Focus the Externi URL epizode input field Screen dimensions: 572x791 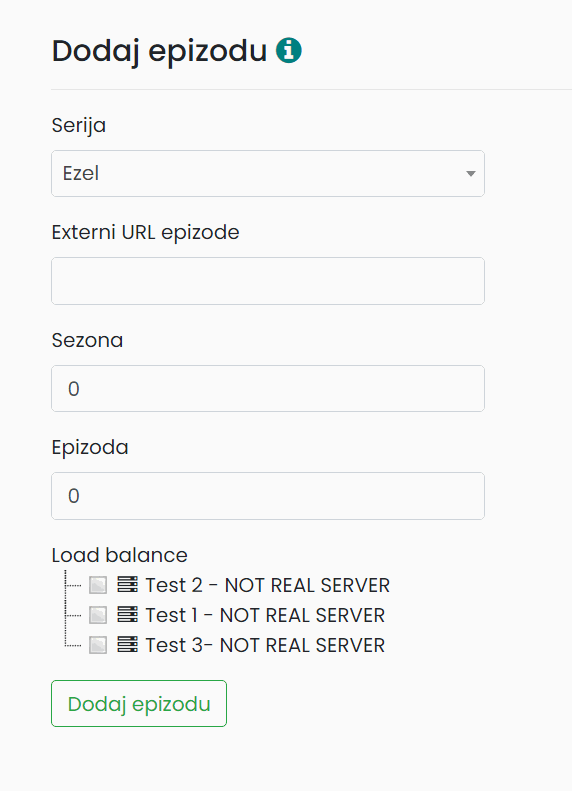268,281
